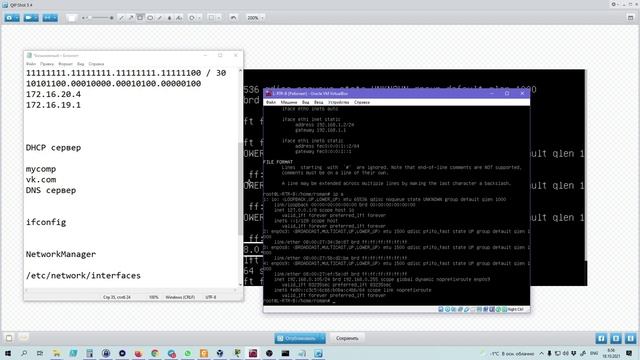640x360 pixels.
Task: Click the text 'vk.com' in Notepad
Action: (x=41, y=180)
